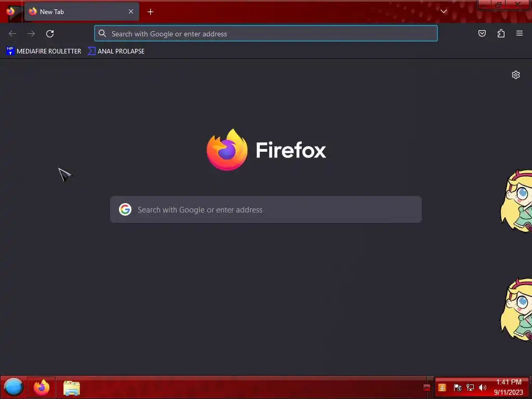This screenshot has height=399, width=532.
Task: Open the volume speaker tray icon
Action: click(483, 388)
